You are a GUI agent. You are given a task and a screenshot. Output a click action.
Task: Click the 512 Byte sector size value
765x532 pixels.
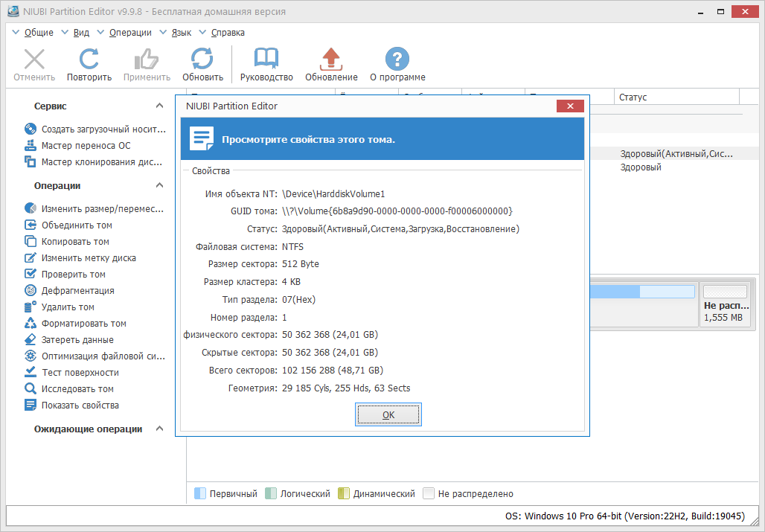(x=301, y=264)
